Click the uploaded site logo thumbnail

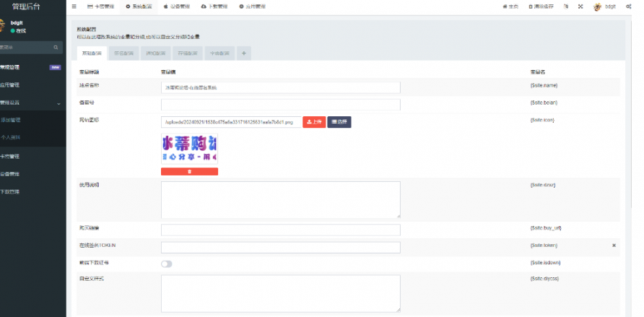189,149
